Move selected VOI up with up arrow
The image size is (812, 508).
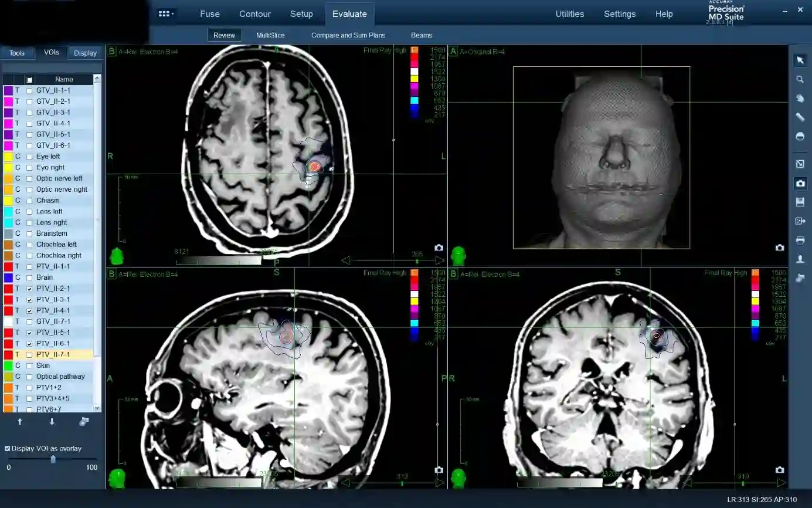point(20,421)
